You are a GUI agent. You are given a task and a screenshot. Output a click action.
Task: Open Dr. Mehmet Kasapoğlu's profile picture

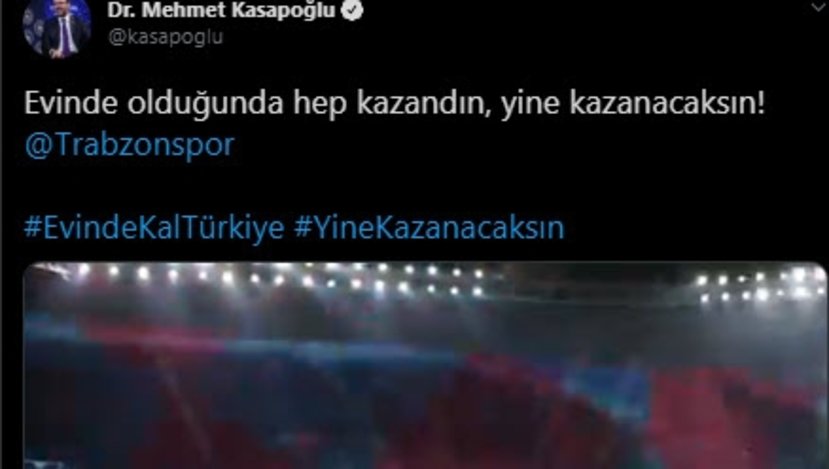57,25
